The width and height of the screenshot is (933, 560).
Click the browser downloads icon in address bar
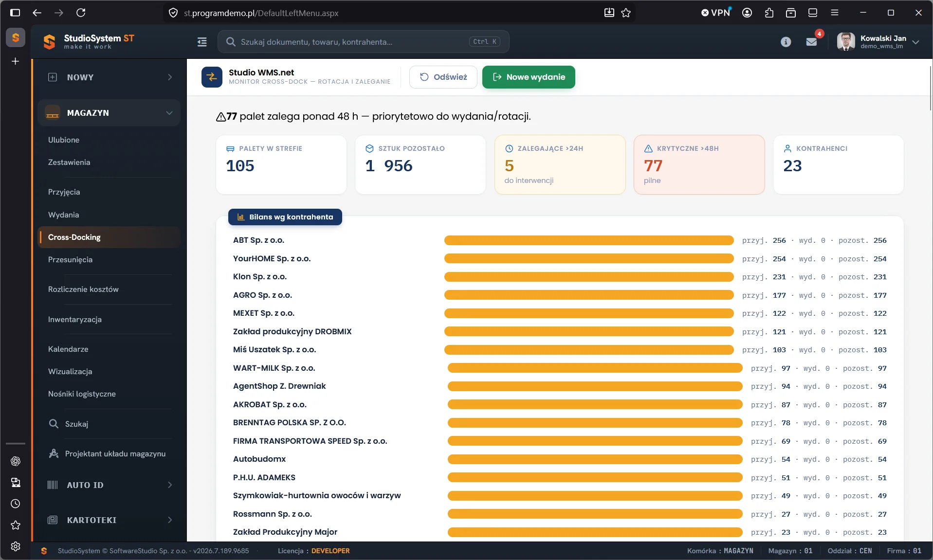[609, 13]
